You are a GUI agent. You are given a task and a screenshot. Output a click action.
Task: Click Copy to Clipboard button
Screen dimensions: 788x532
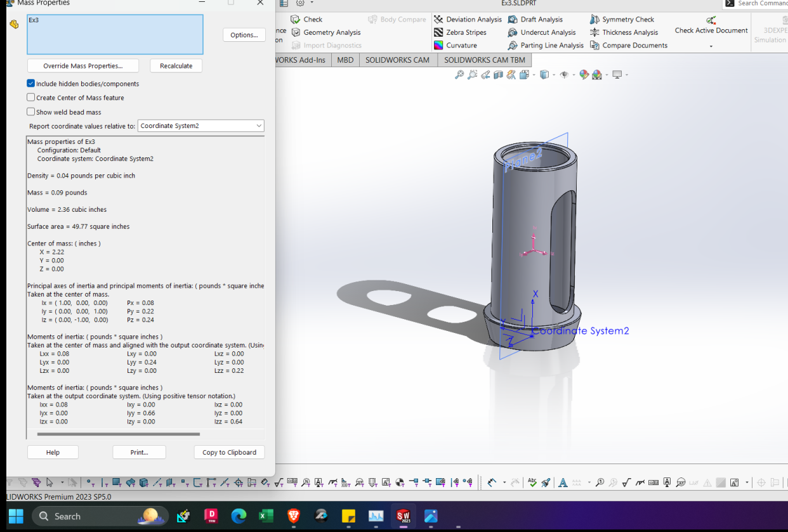[229, 452]
